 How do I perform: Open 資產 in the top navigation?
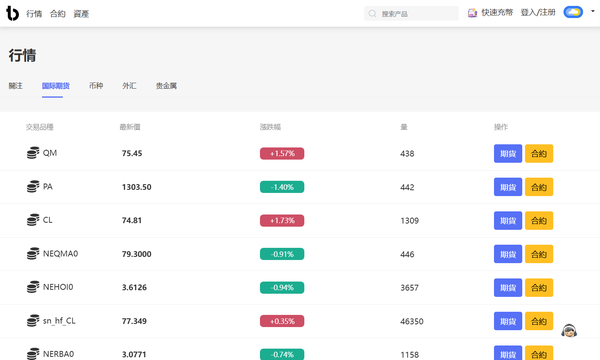[81, 14]
